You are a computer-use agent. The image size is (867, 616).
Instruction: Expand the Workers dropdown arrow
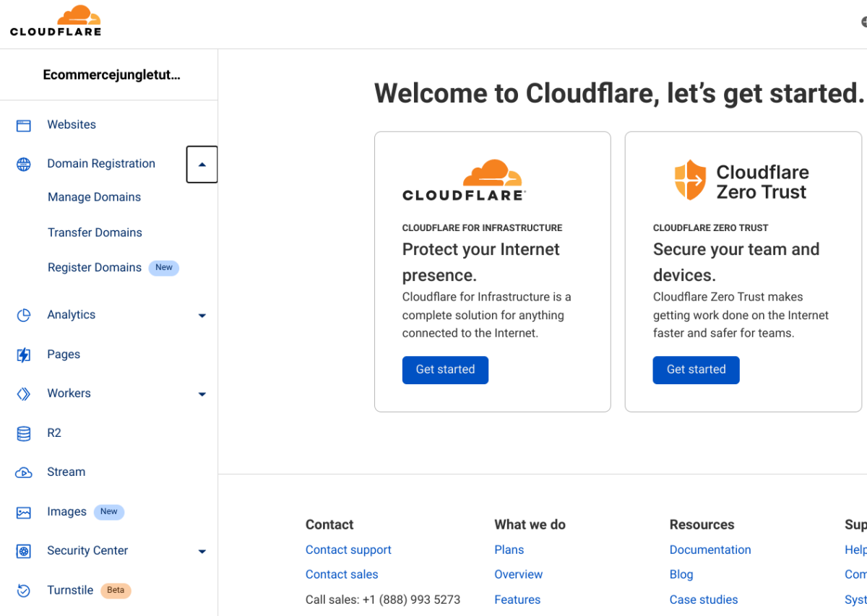click(202, 394)
